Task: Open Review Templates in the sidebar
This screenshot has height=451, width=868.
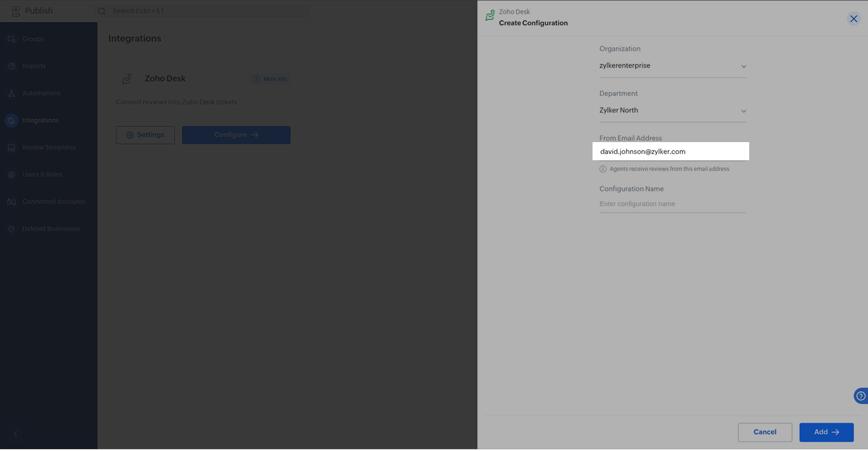Action: [x=48, y=148]
